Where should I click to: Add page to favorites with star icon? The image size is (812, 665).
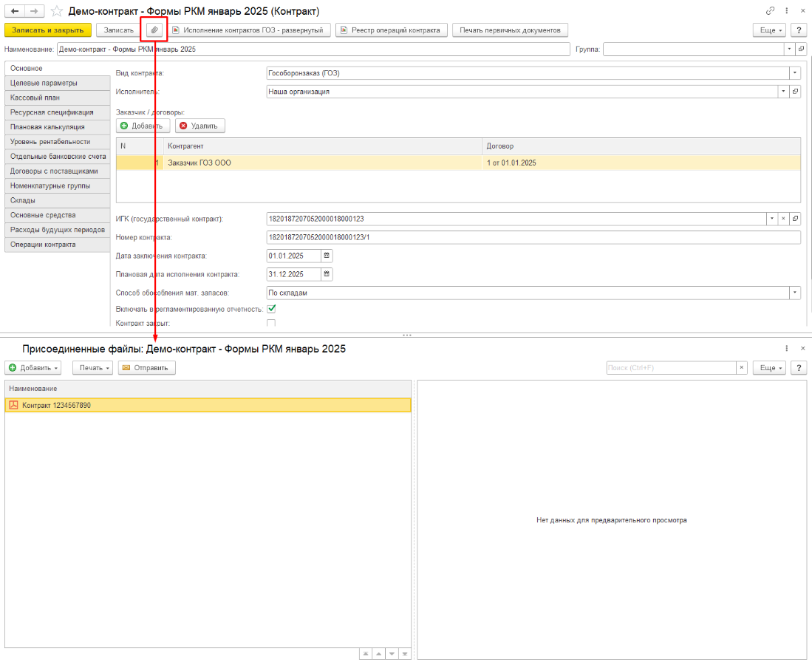tap(56, 11)
